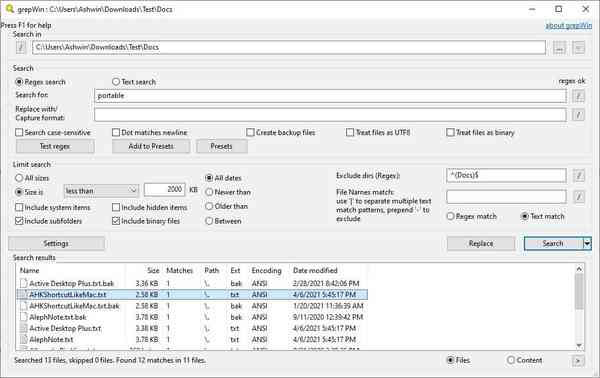The height and width of the screenshot is (378, 600).
Task: Click results list scroll down arrow
Action: click(579, 345)
